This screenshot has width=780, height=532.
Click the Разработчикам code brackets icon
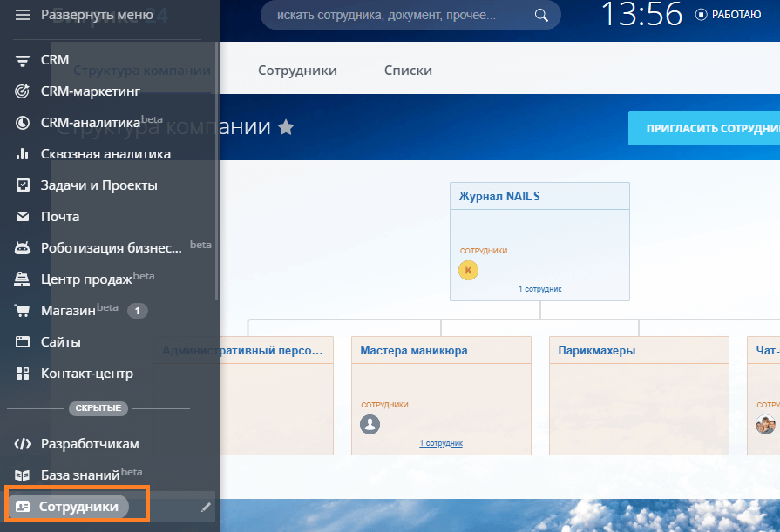(x=23, y=444)
